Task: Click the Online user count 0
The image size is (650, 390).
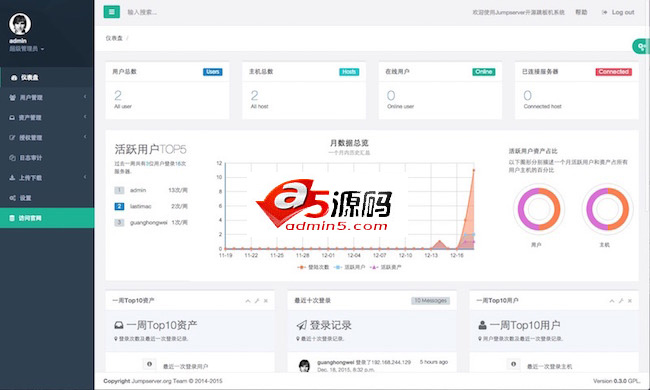Action: [391, 95]
